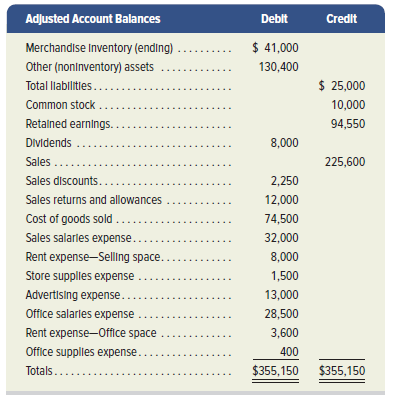Select the Credit column header

tap(342, 19)
